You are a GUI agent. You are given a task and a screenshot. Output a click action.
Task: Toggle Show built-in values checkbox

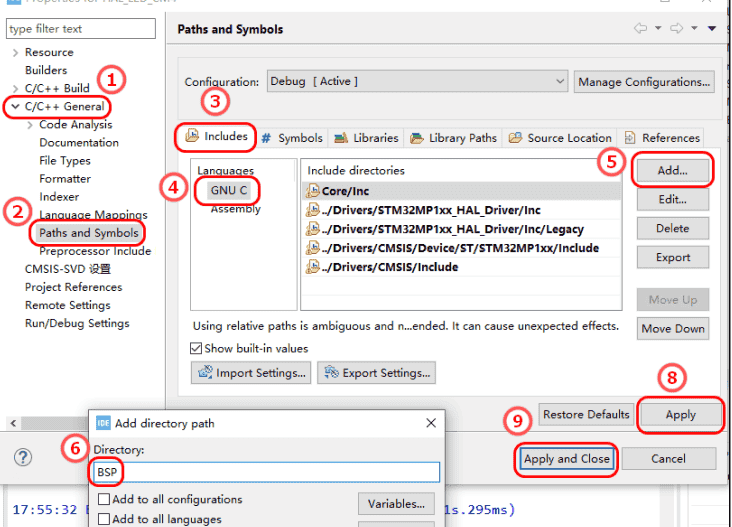point(197,348)
